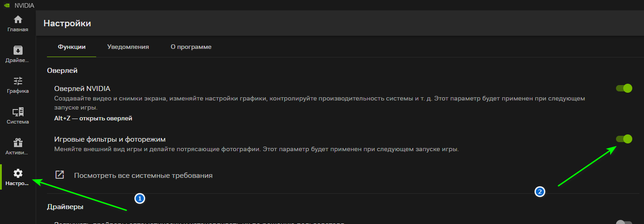
Task: Switch to the Функции tab
Action: tap(72, 47)
